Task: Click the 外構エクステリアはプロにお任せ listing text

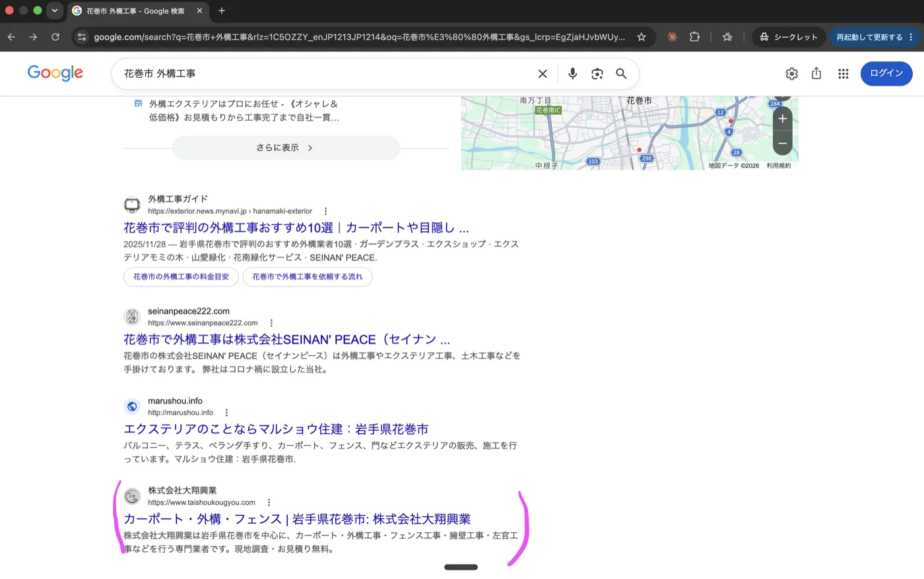Action: (244, 111)
